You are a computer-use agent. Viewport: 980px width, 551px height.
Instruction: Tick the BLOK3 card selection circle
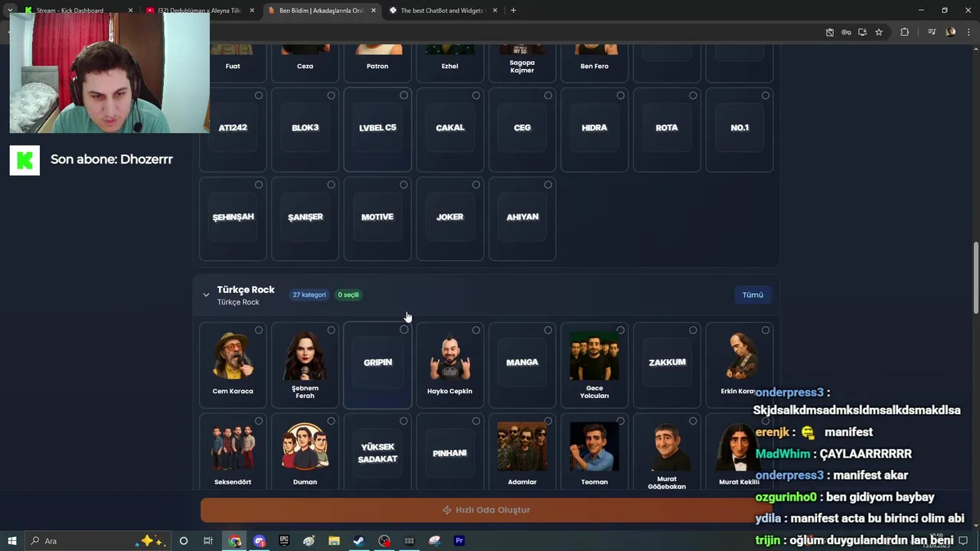click(331, 96)
